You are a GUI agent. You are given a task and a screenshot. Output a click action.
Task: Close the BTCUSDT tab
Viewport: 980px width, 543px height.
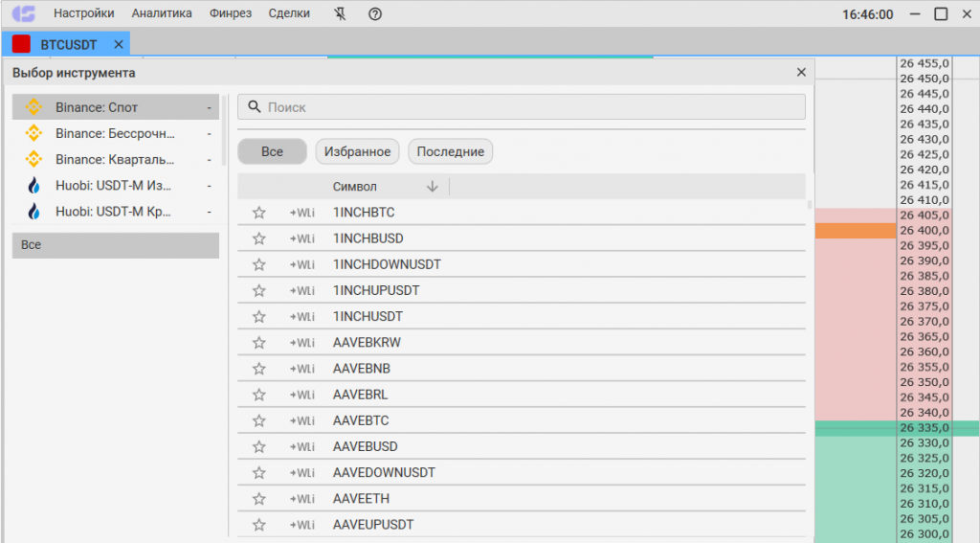(x=119, y=44)
